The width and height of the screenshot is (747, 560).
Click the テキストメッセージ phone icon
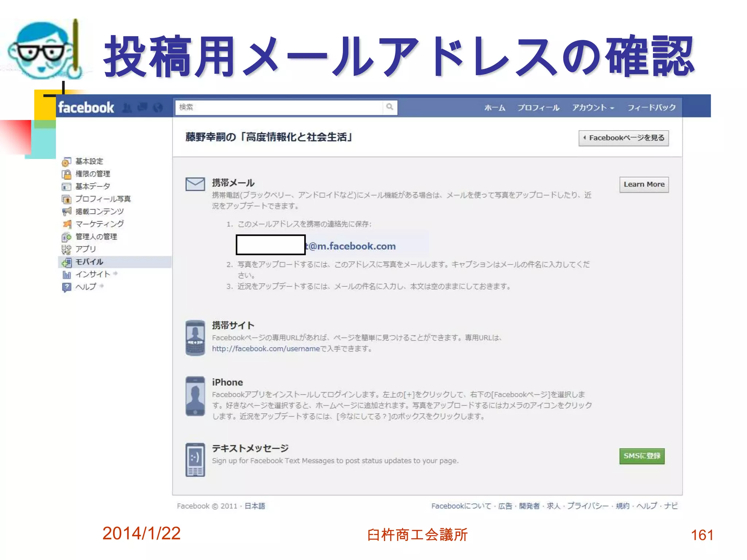195,460
